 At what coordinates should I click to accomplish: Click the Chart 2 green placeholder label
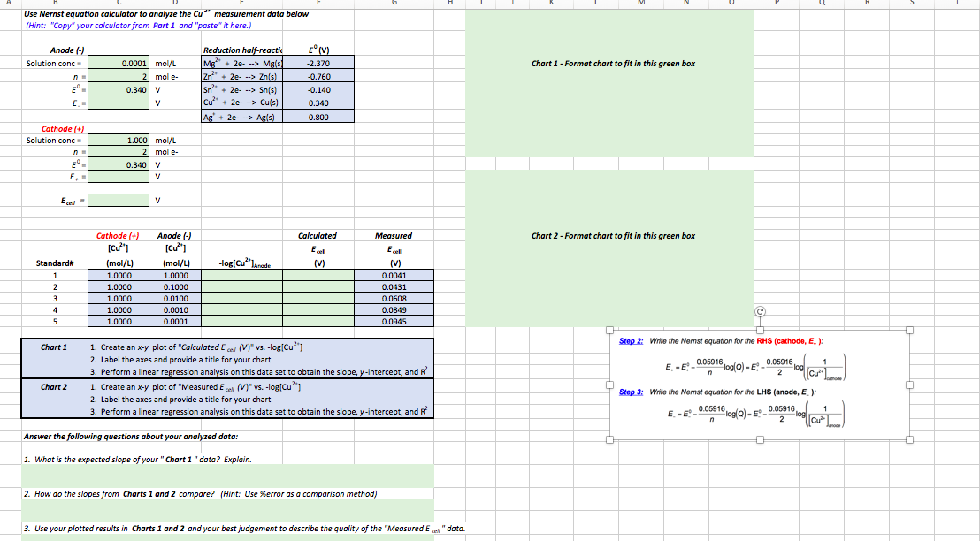(x=613, y=235)
